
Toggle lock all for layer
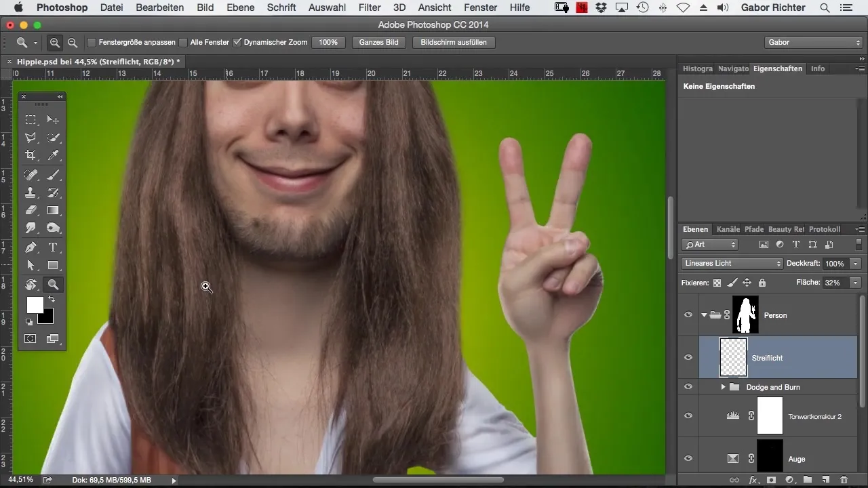tap(762, 283)
